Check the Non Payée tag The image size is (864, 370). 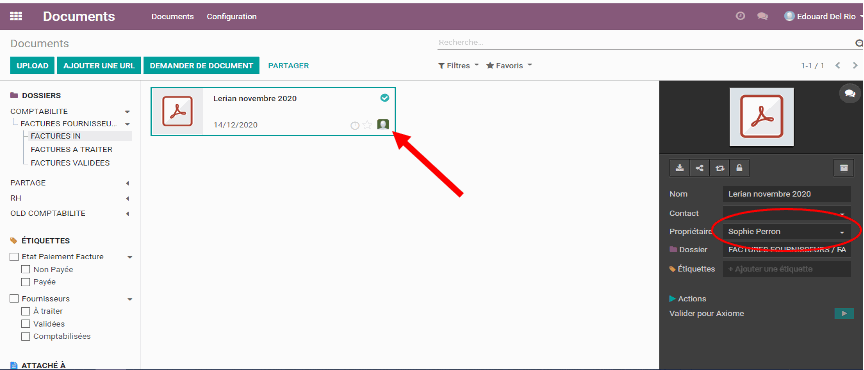click(25, 270)
